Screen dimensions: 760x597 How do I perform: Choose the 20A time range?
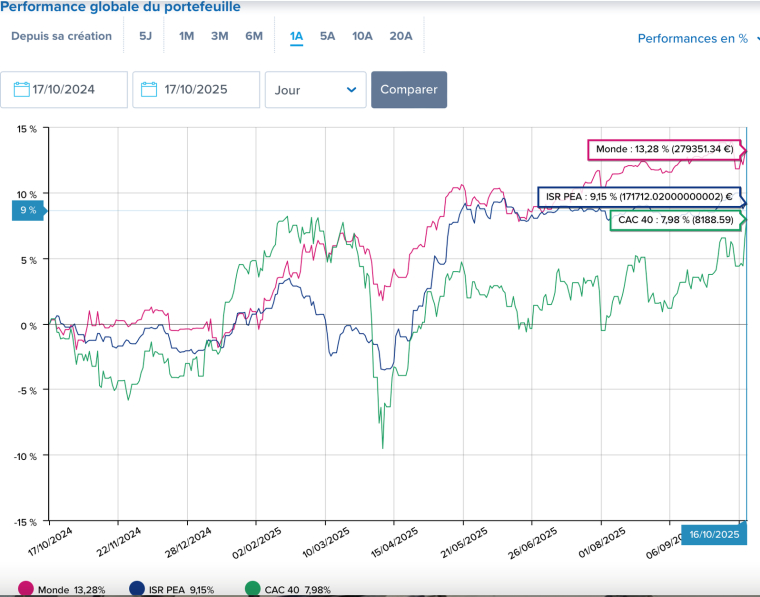pyautogui.click(x=400, y=37)
